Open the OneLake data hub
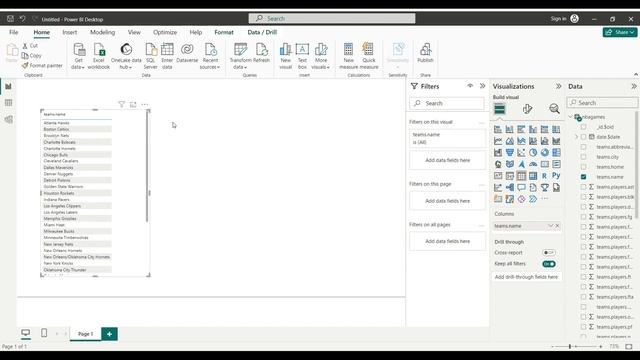640x360 pixels. [x=126, y=56]
